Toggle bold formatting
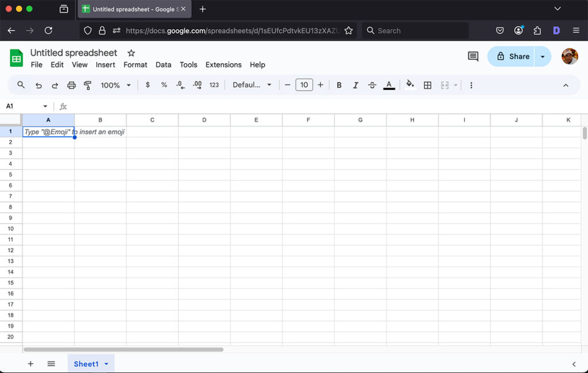The image size is (588, 373). 339,84
